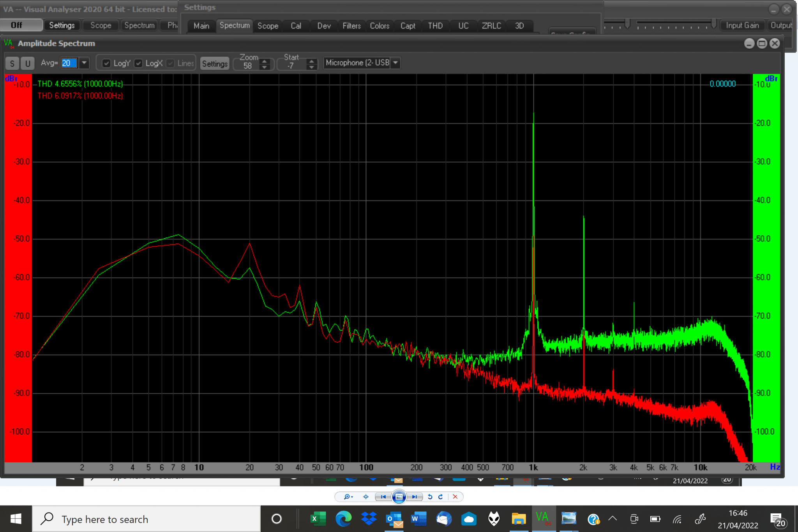Open the Spectrum button in main toolbar
This screenshot has width=798, height=532.
click(139, 25)
